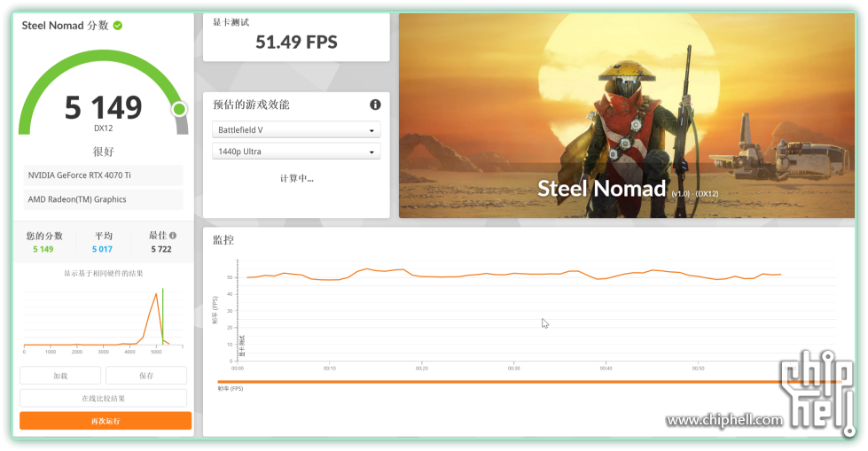This screenshot has height=451, width=868.
Task: Click the orange 再次运行 run again button
Action: (106, 421)
